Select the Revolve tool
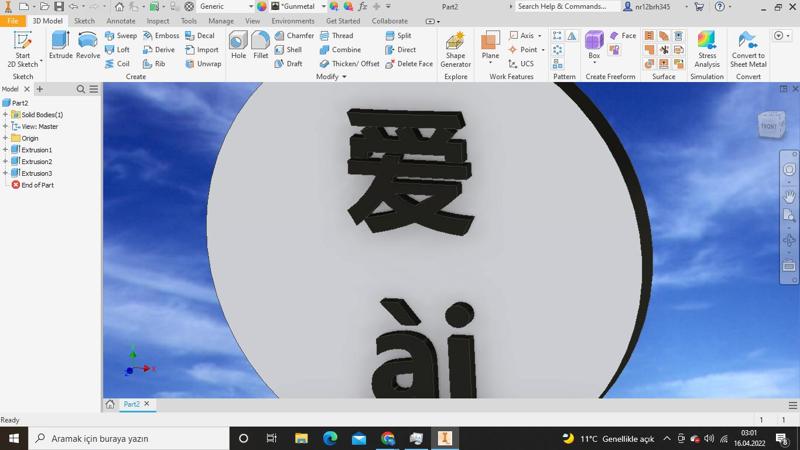 [x=88, y=45]
